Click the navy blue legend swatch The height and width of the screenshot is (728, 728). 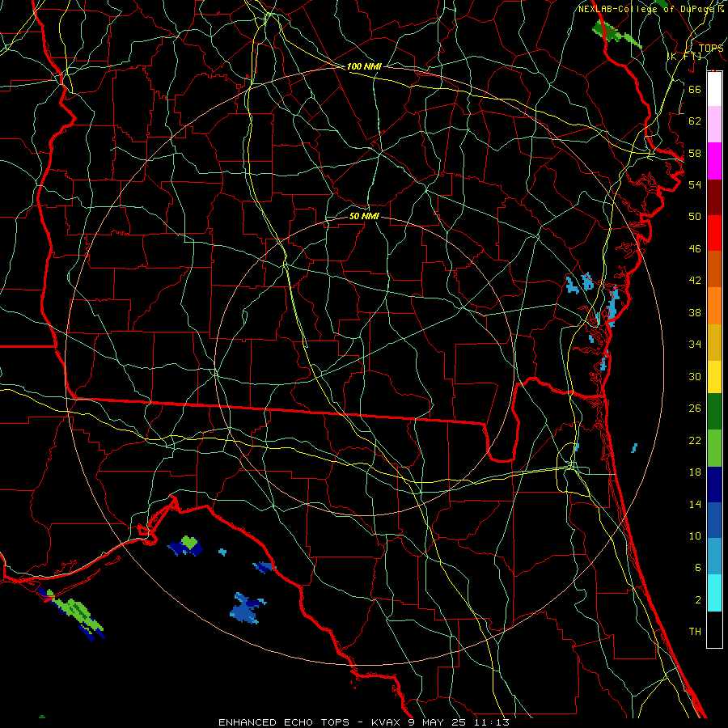[x=714, y=485]
